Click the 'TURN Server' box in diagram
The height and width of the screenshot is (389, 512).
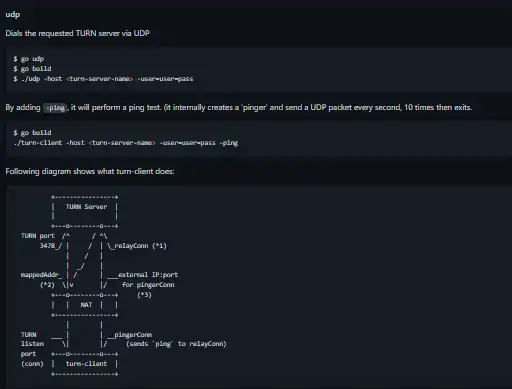point(85,211)
